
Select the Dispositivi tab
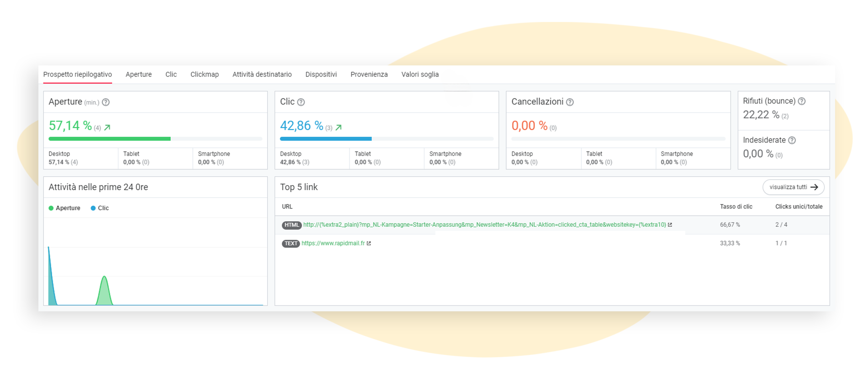click(321, 75)
